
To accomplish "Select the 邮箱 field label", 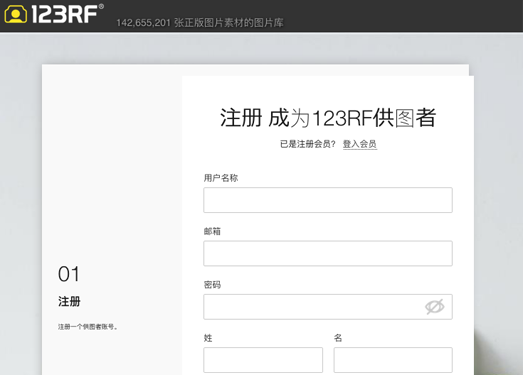I will click(x=212, y=231).
